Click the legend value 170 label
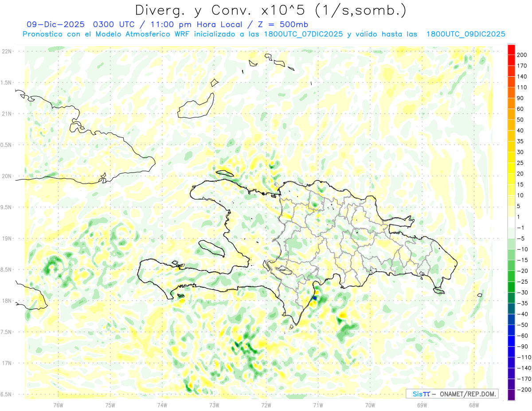The image size is (532, 411). point(521,66)
